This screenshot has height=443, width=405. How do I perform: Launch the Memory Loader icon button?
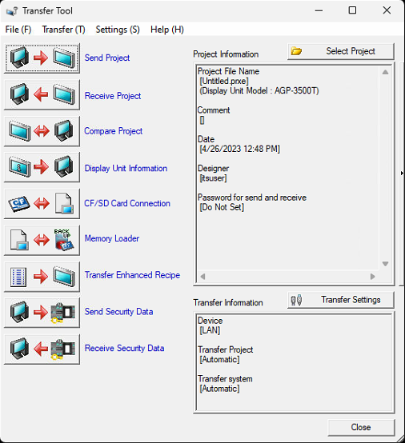(42, 240)
